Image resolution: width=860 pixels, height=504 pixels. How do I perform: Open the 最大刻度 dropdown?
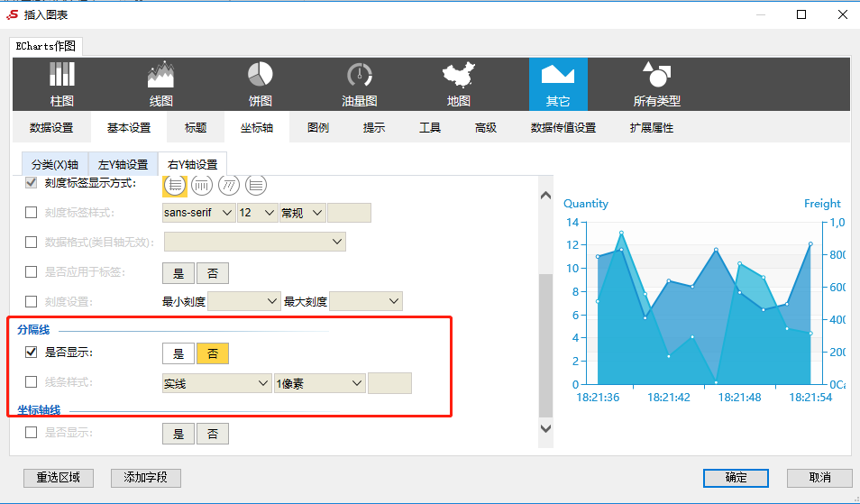point(366,301)
